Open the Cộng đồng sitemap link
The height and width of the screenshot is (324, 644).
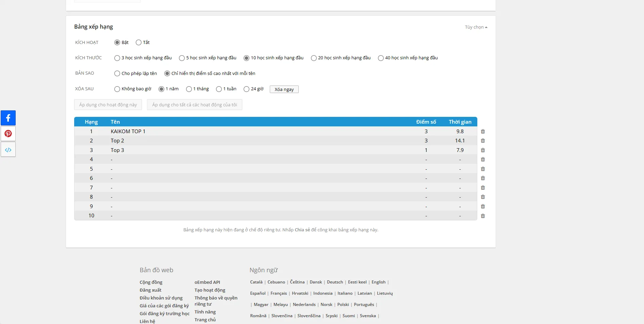click(x=151, y=282)
